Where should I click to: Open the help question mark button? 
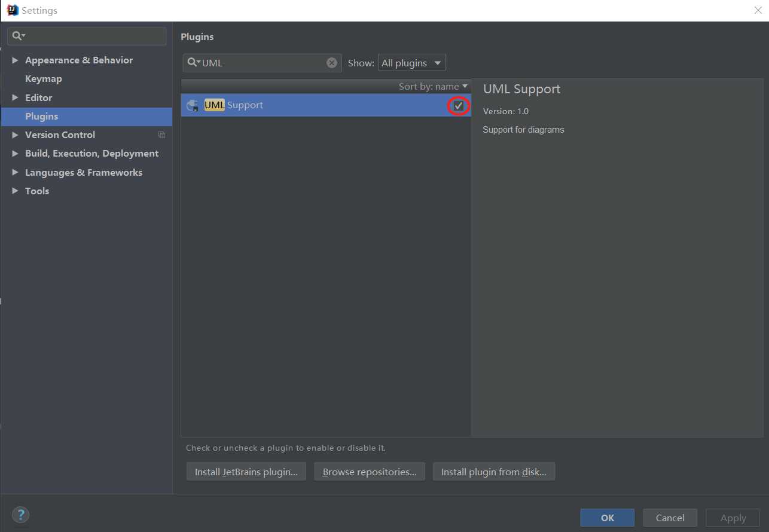20,515
